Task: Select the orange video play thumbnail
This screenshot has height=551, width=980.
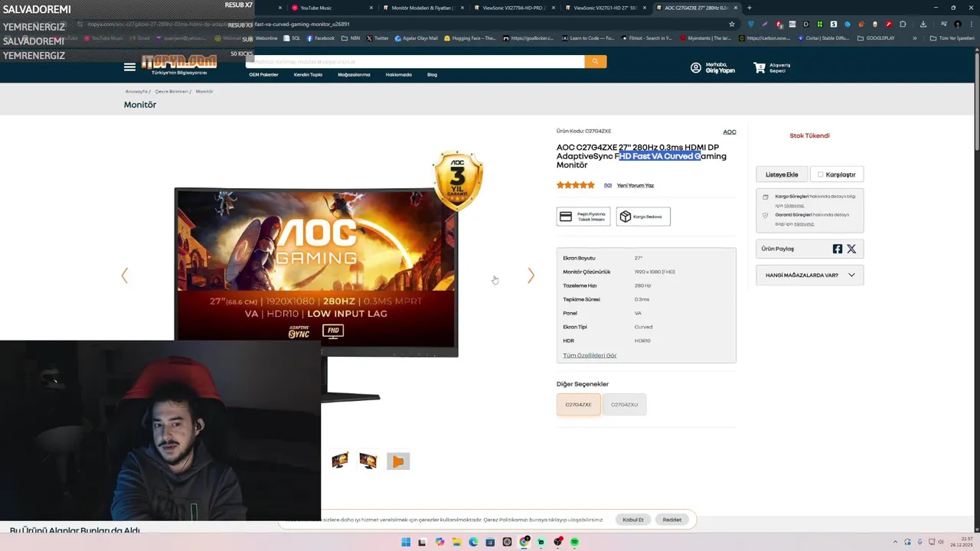Action: 398,461
